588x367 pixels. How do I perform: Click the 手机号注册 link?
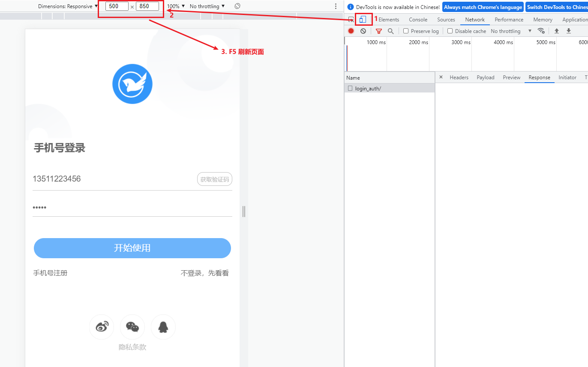[x=51, y=273]
